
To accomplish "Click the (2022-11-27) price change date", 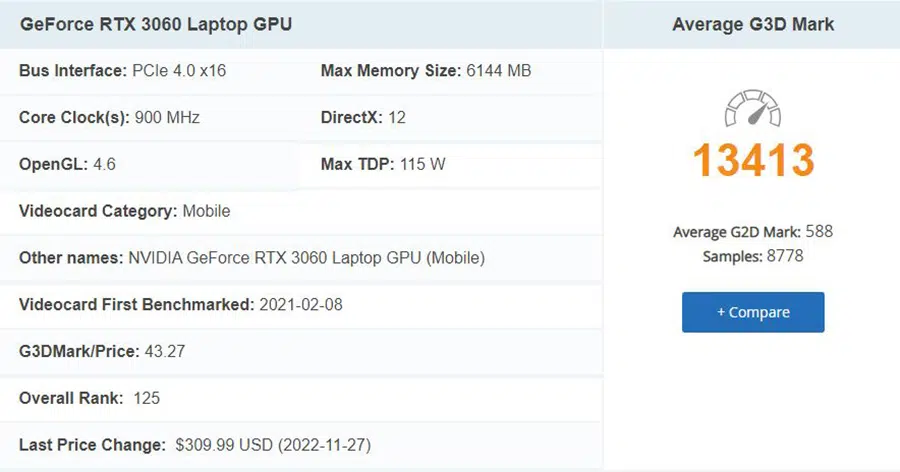I will point(324,444).
